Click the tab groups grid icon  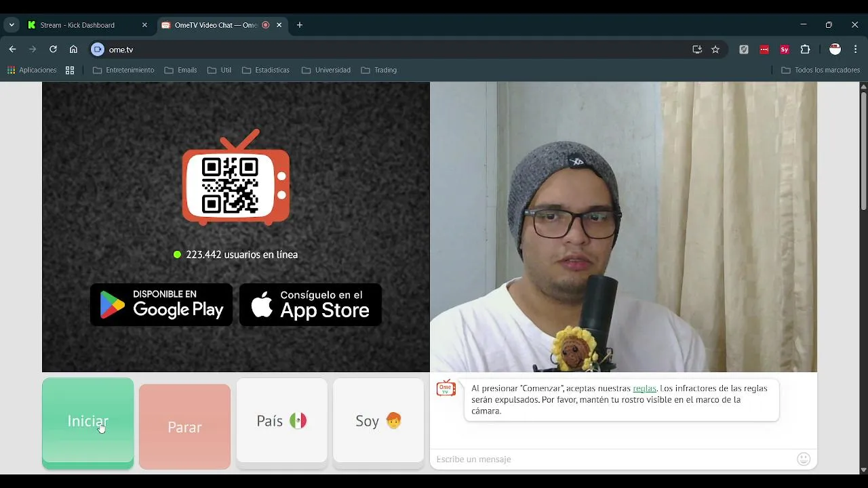(x=70, y=70)
